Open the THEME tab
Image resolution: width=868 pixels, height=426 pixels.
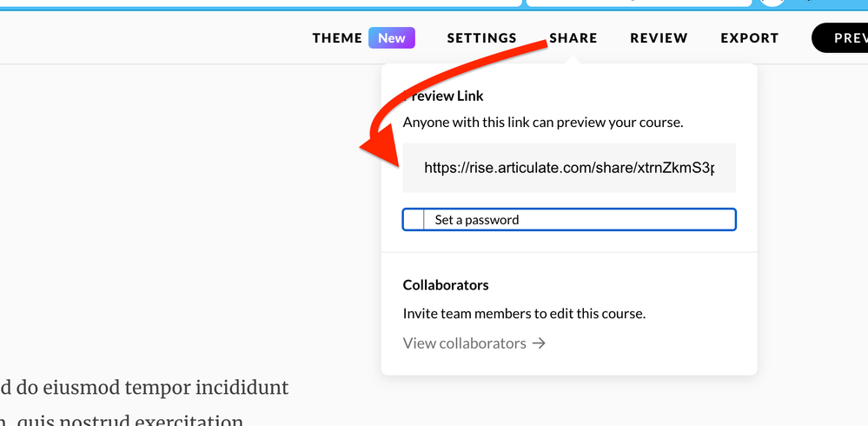pos(337,38)
